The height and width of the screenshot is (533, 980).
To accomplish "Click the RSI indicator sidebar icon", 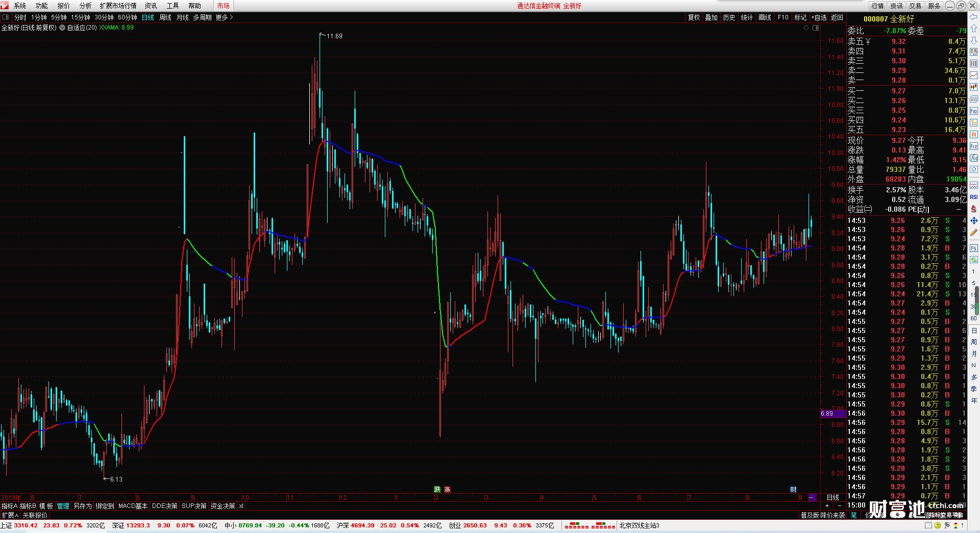I will point(974,197).
